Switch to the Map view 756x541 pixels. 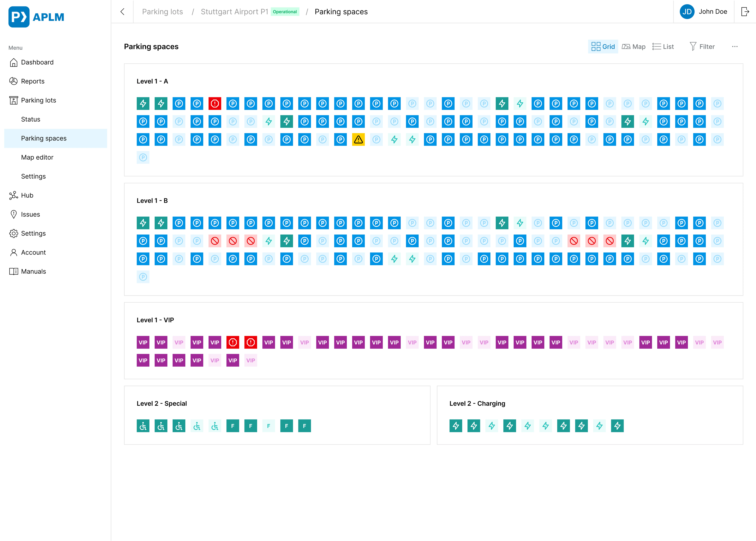click(633, 47)
